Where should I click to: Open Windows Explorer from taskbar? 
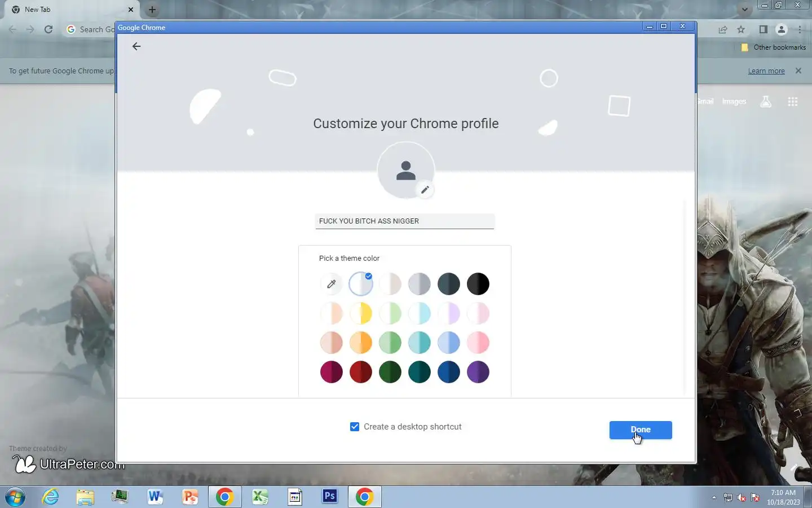pos(85,497)
